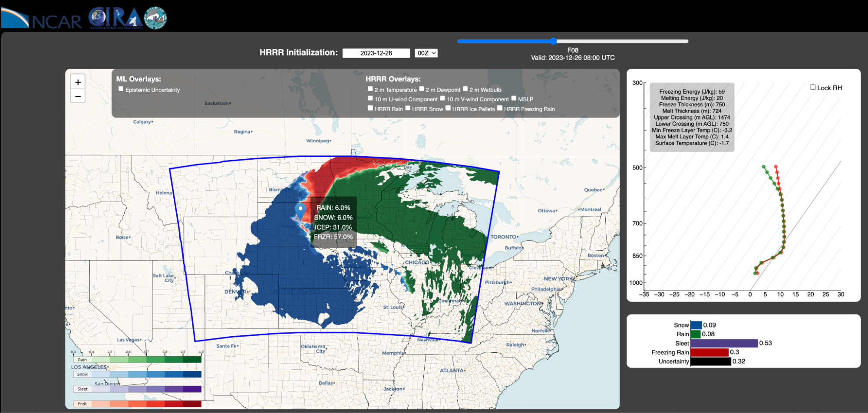The image size is (868, 413).
Task: Click the NCAR logo
Action: 42,18
